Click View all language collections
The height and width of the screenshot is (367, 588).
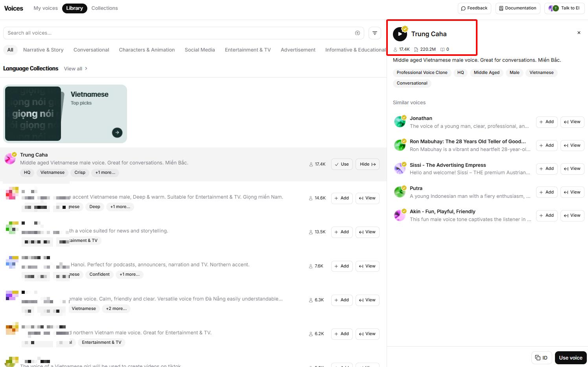coord(76,69)
